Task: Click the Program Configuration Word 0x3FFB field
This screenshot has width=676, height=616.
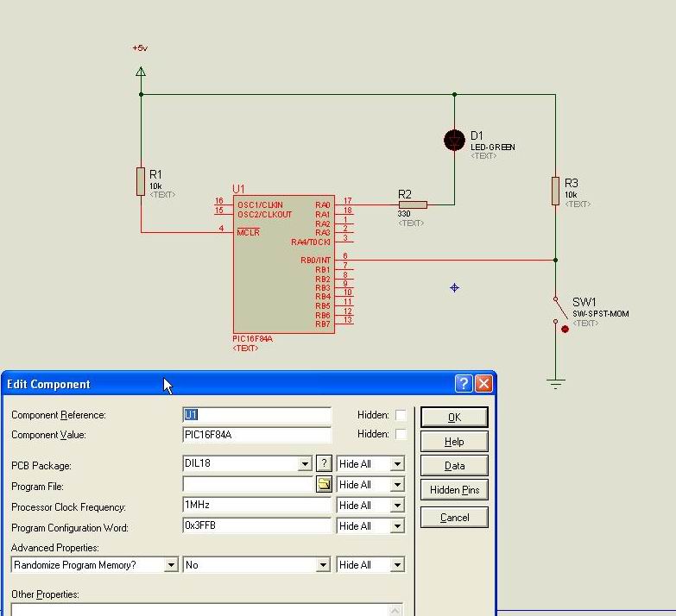Action: [x=257, y=525]
